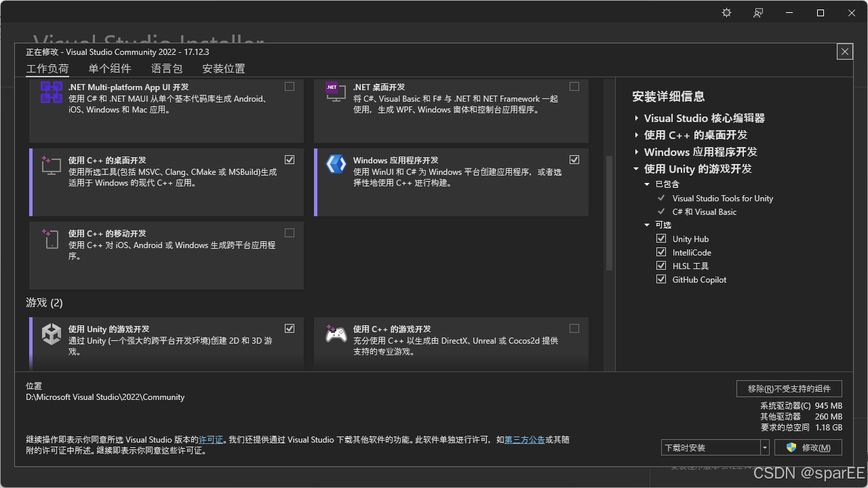
Task: Click the 游戏 (2) category heading
Action: point(45,302)
